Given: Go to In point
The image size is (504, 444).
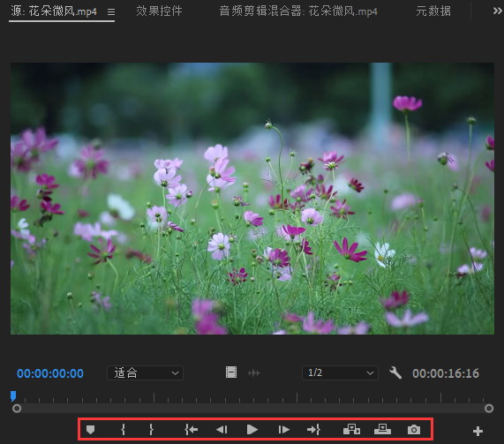Looking at the screenshot, I should (x=192, y=430).
